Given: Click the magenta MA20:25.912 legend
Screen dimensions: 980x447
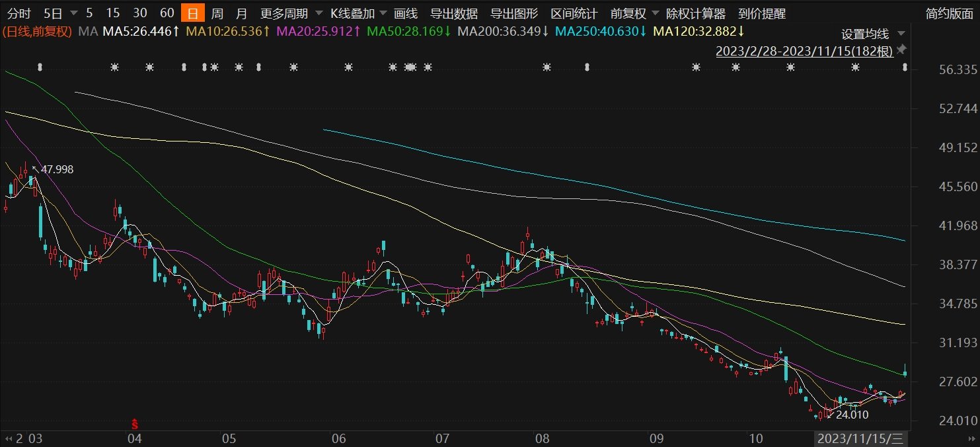Looking at the screenshot, I should (x=319, y=31).
